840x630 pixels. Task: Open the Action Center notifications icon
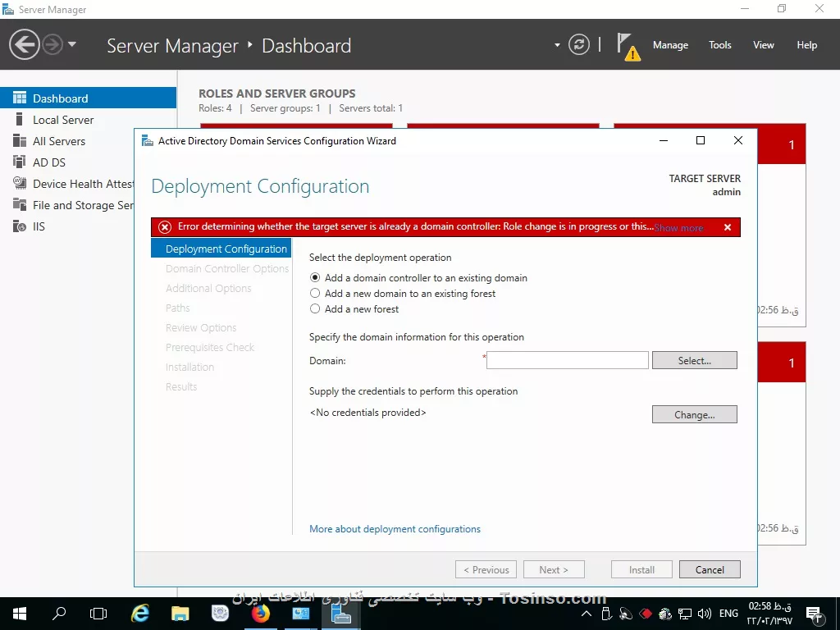coord(814,614)
